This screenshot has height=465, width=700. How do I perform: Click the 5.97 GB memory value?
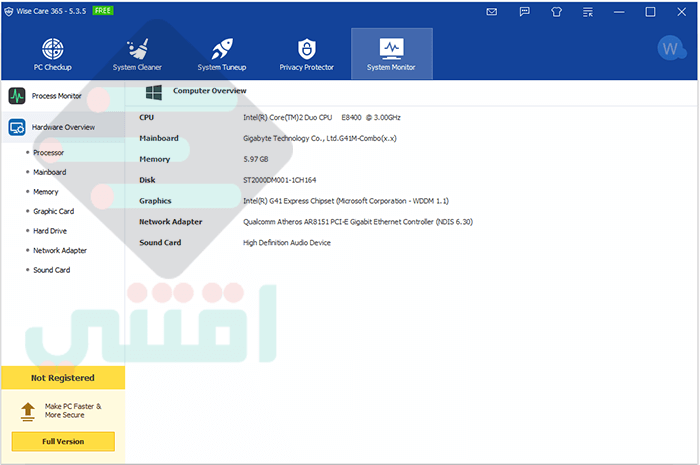pyautogui.click(x=256, y=159)
